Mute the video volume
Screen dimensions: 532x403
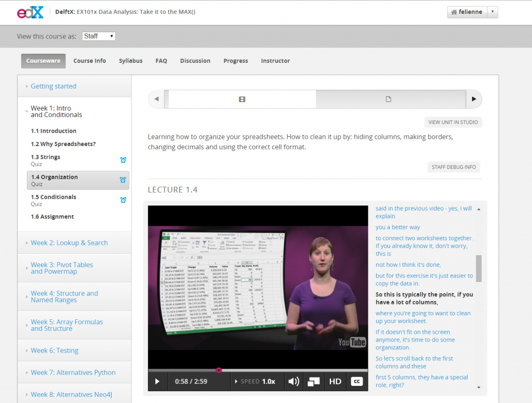(294, 382)
